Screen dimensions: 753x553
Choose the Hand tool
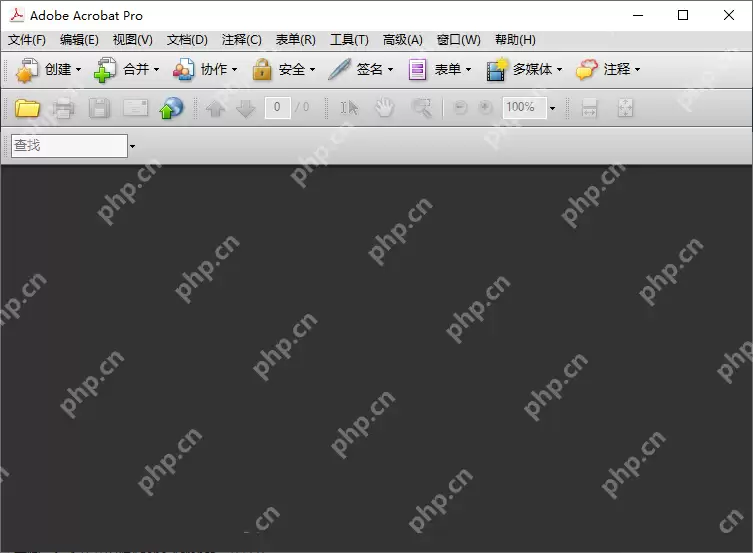pyautogui.click(x=385, y=108)
